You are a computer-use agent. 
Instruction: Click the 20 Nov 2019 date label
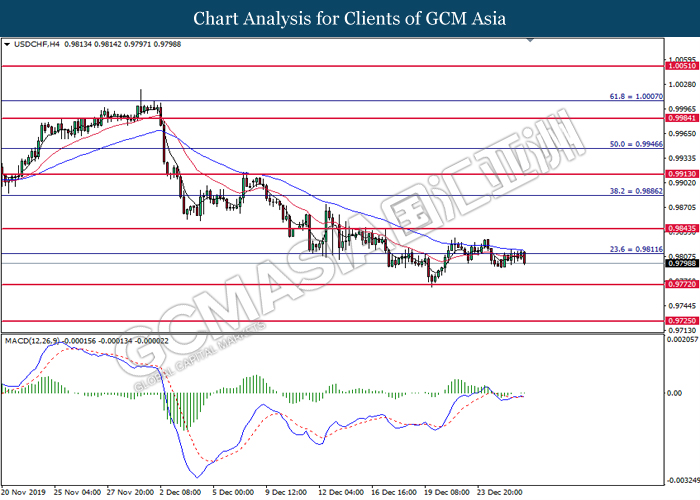pyautogui.click(x=24, y=492)
